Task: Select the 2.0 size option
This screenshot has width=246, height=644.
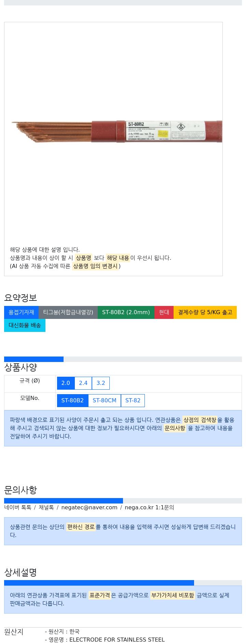Action: [x=66, y=383]
